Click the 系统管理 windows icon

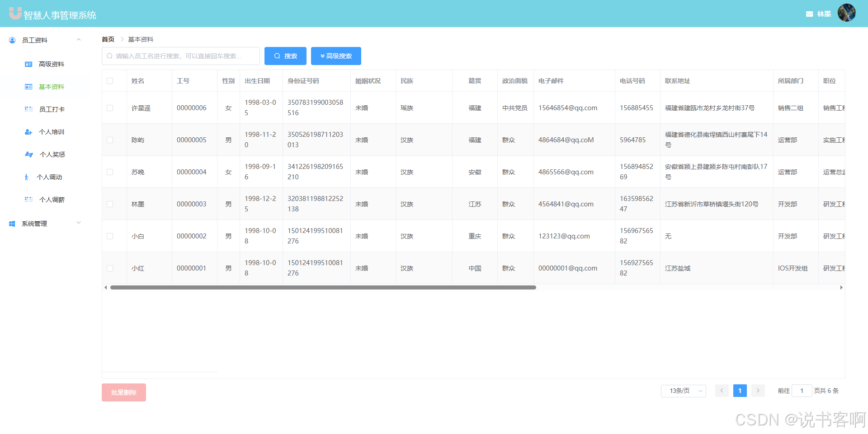pyautogui.click(x=12, y=224)
